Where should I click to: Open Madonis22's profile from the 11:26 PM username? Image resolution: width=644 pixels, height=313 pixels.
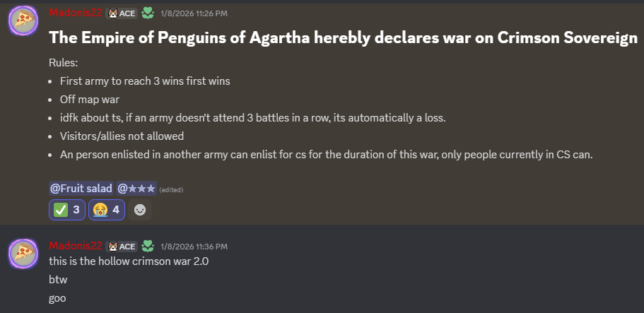click(x=75, y=13)
